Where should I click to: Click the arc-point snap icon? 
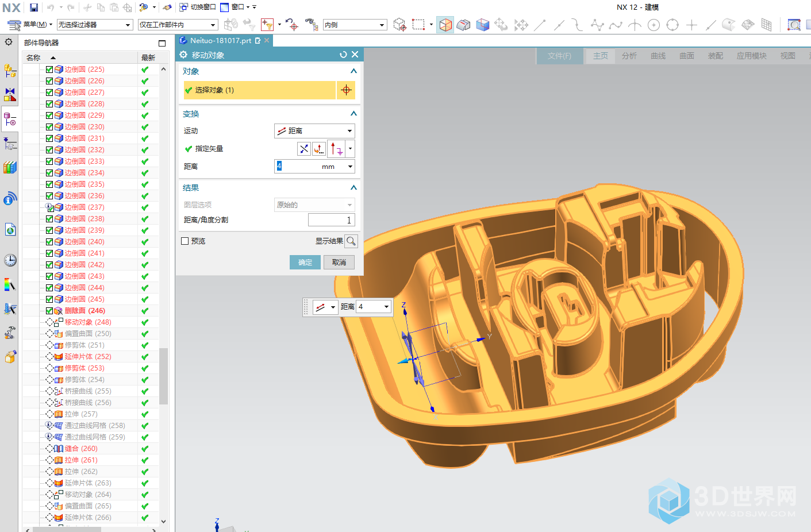point(634,25)
